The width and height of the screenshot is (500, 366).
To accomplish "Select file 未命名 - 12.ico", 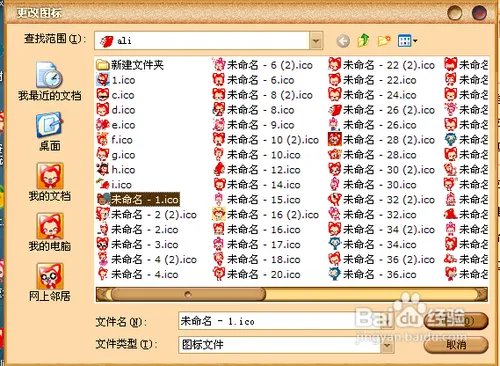I will pyautogui.click(x=257, y=170).
